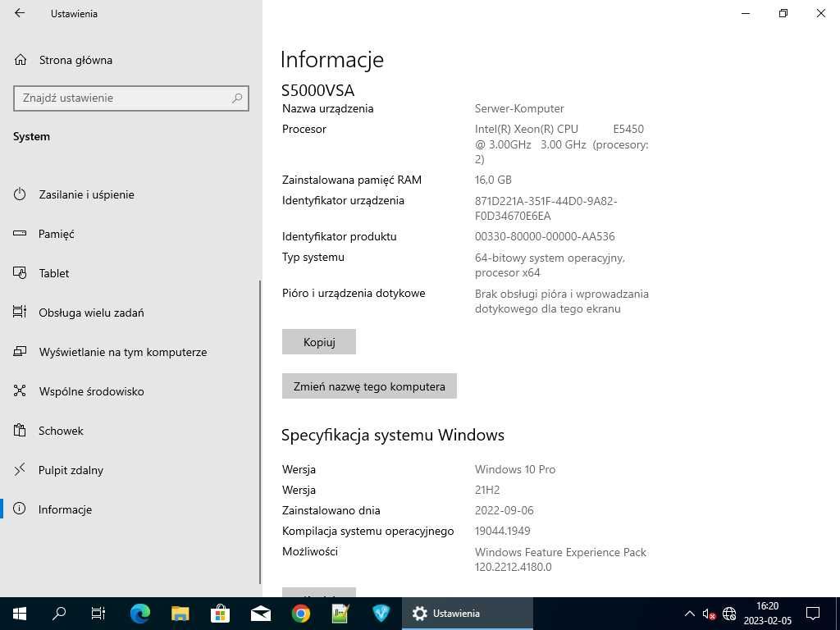Open the green notepad app on taskbar
This screenshot has width=840, height=630.
pyautogui.click(x=340, y=614)
